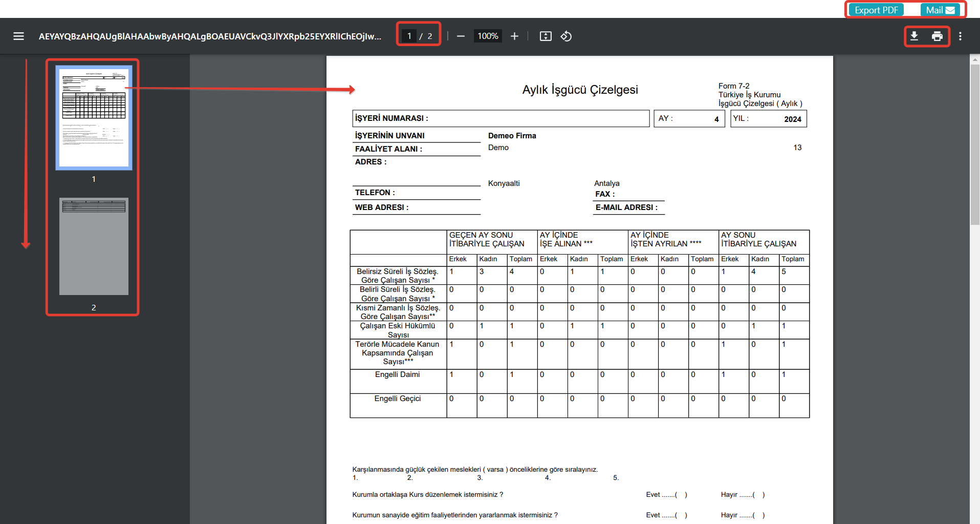Open the PDF viewer more actions menu
The image size is (980, 524).
coord(960,36)
